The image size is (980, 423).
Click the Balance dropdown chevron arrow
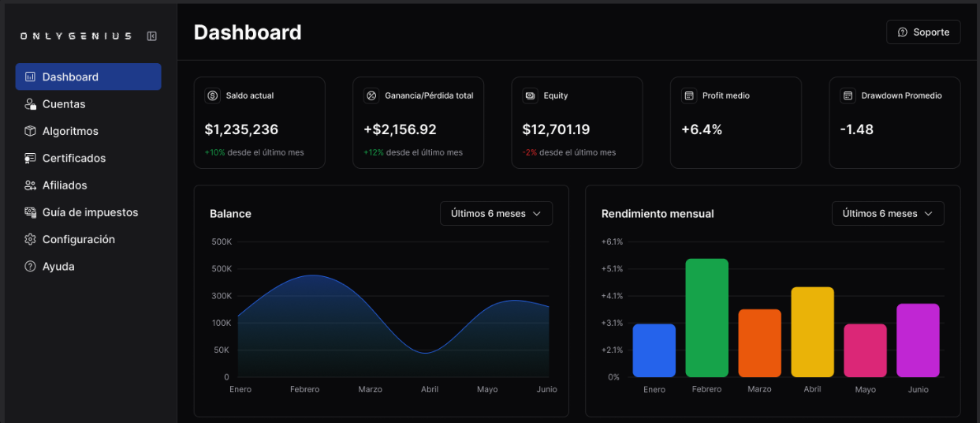pyautogui.click(x=537, y=214)
